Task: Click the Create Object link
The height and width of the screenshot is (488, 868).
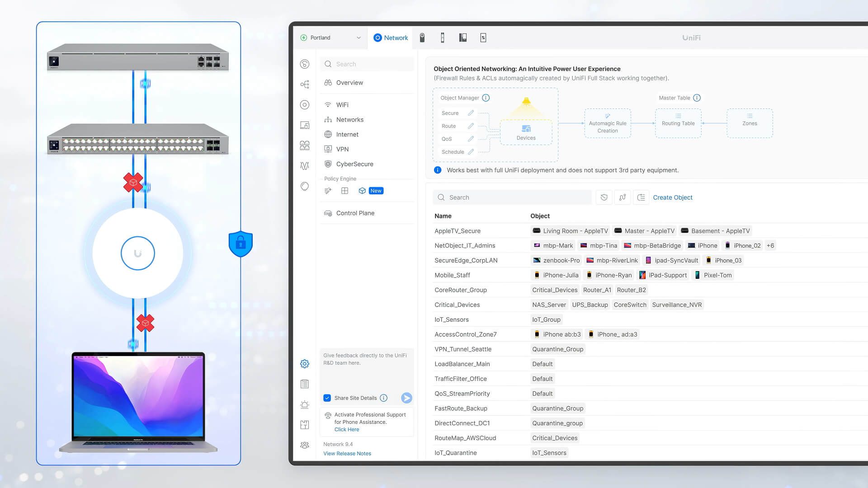Action: pos(672,197)
